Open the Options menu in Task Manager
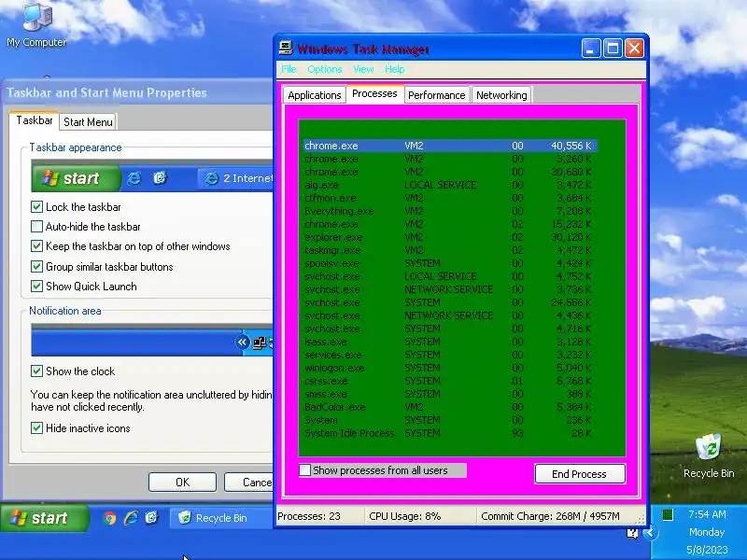This screenshot has height=560, width=747. 324,69
